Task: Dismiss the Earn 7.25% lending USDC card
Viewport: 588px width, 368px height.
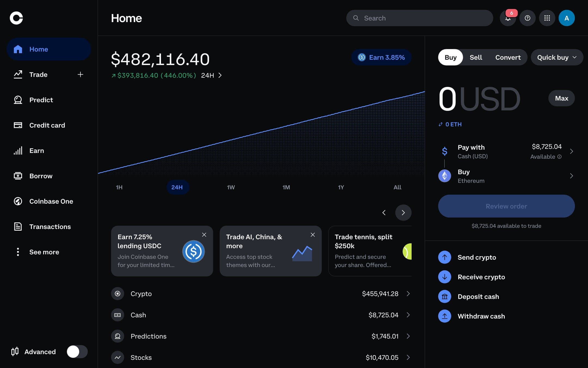Action: coord(204,235)
